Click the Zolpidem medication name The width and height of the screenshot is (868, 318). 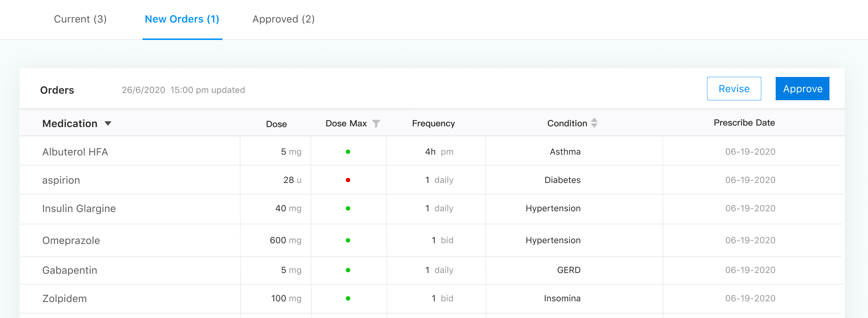pos(65,298)
